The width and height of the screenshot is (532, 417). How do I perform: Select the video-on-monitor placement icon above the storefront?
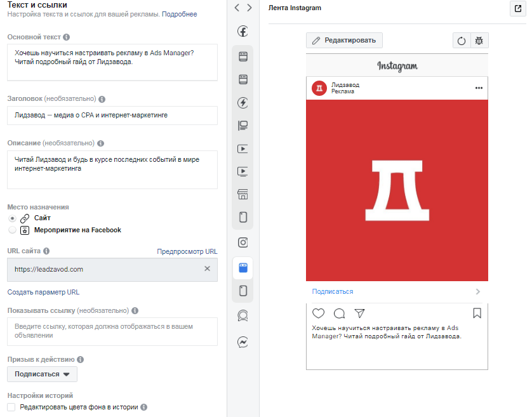(243, 171)
